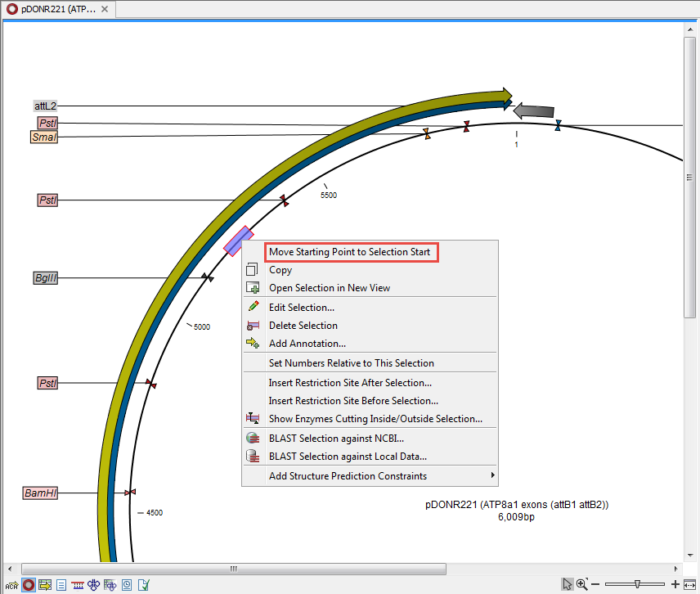
Task: Open the text view icon
Action: point(61,584)
